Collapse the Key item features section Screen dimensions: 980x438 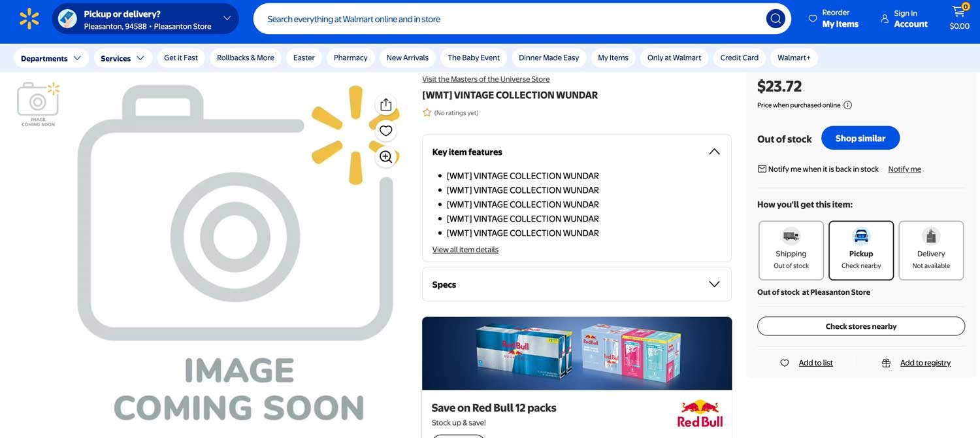click(713, 151)
